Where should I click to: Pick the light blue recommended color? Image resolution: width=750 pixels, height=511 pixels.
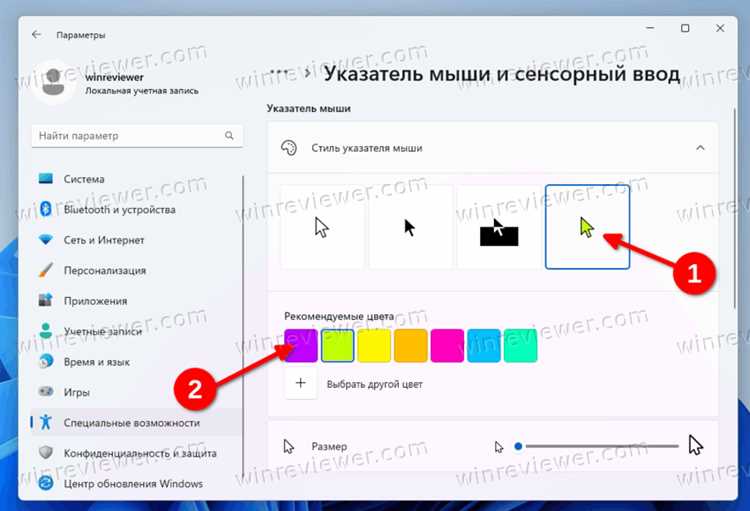484,345
